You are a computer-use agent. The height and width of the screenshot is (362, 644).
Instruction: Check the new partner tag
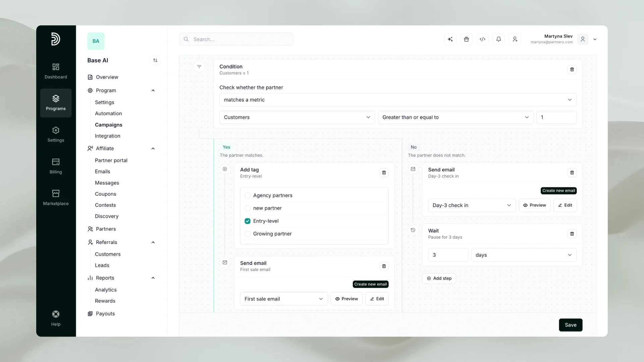[x=248, y=208]
